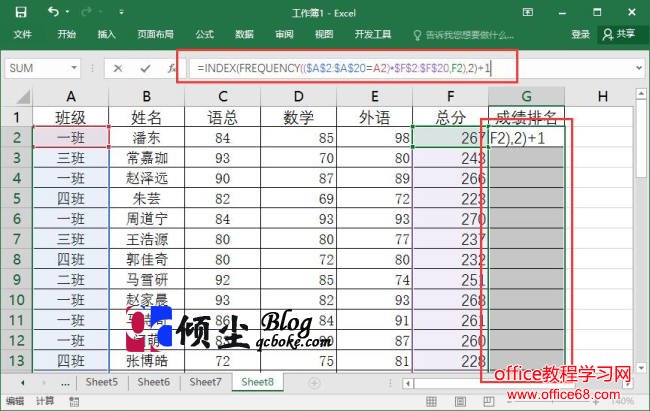Expand the formula bar chevron
Image resolution: width=650 pixels, height=411 pixels.
(639, 68)
